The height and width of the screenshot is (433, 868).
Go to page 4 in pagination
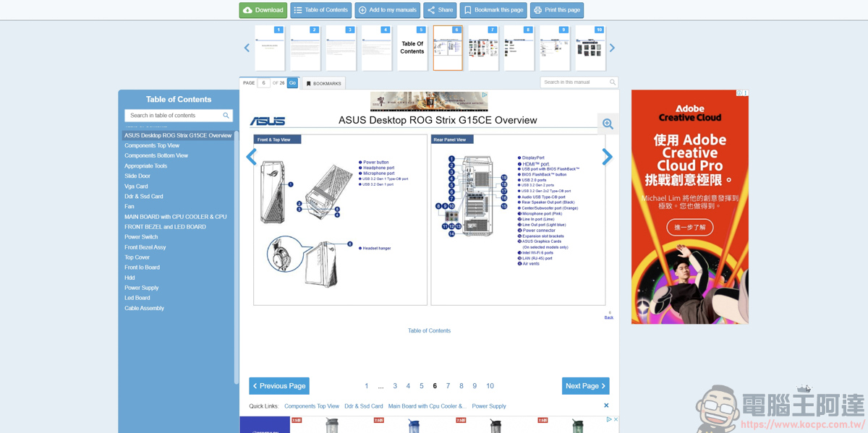pos(408,386)
